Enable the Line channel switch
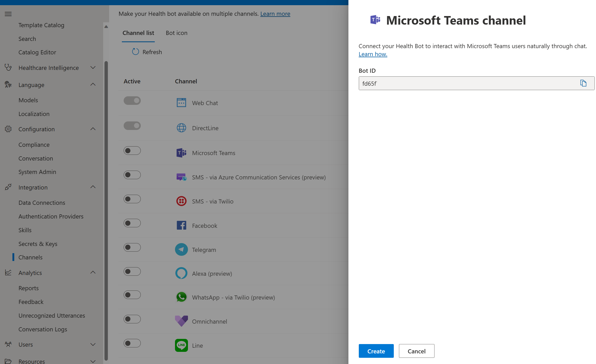Image resolution: width=596 pixels, height=364 pixels. pos(132,343)
